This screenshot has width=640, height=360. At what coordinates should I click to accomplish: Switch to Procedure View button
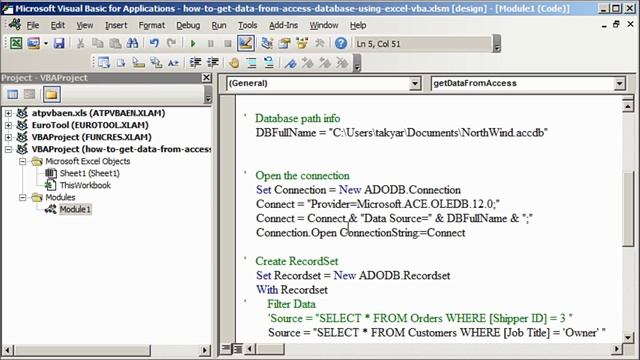(x=226, y=349)
